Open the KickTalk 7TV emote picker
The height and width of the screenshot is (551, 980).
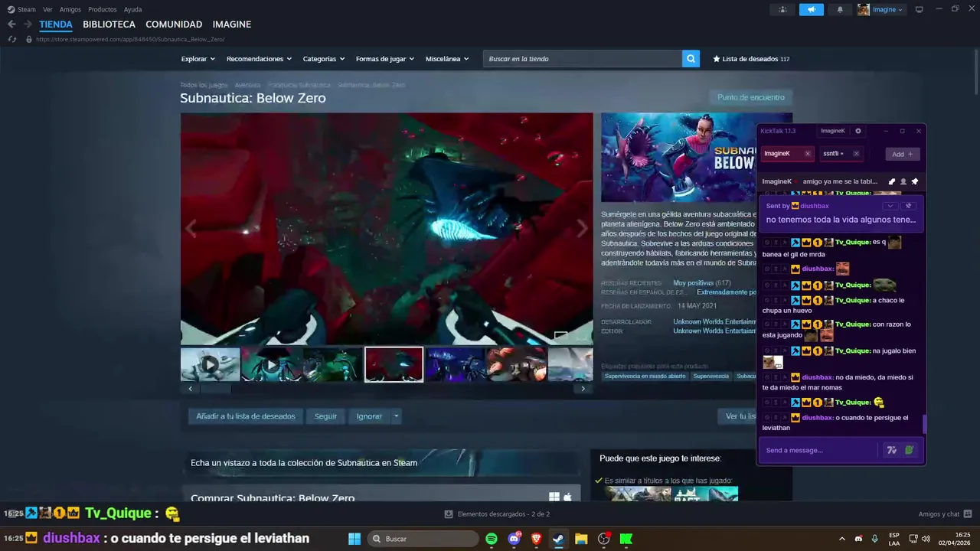[x=891, y=450]
